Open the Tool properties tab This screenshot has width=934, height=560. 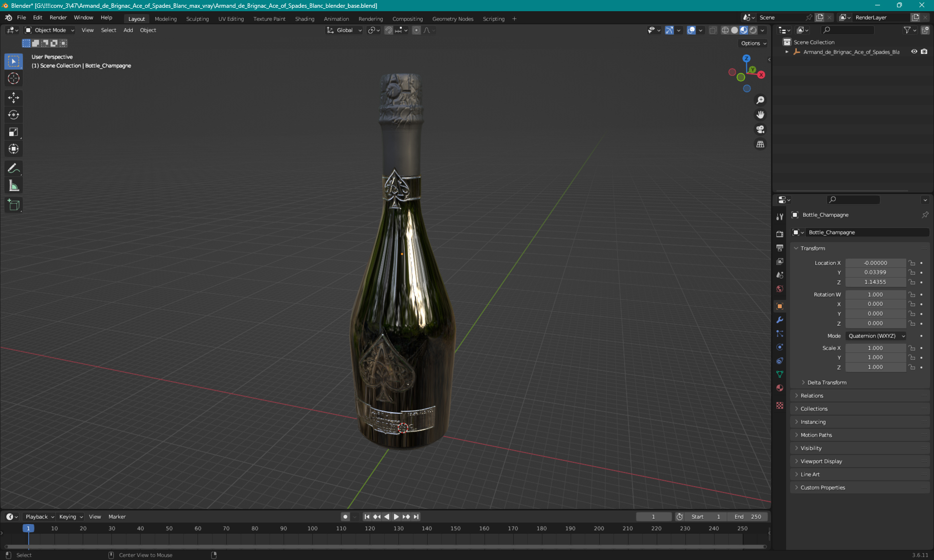coord(780,216)
